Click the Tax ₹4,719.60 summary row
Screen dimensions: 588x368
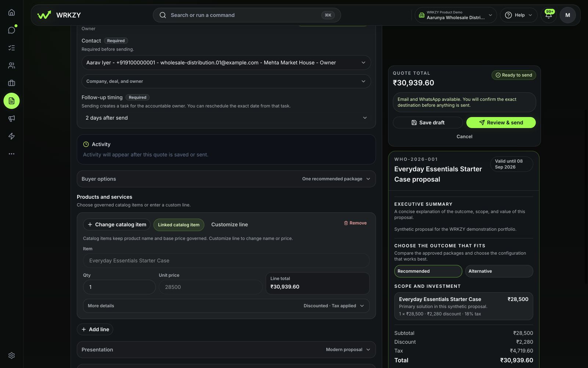pos(463,351)
